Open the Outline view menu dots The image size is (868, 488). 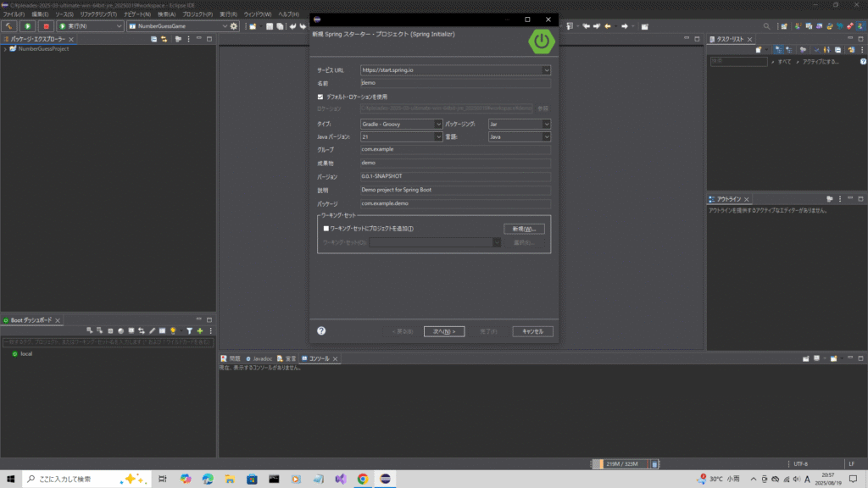840,199
